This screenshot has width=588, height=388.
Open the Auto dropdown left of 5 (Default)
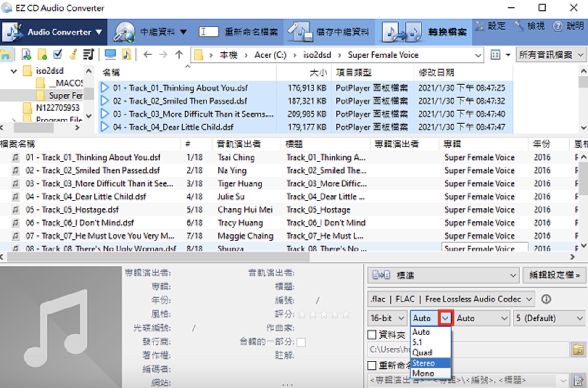click(482, 318)
